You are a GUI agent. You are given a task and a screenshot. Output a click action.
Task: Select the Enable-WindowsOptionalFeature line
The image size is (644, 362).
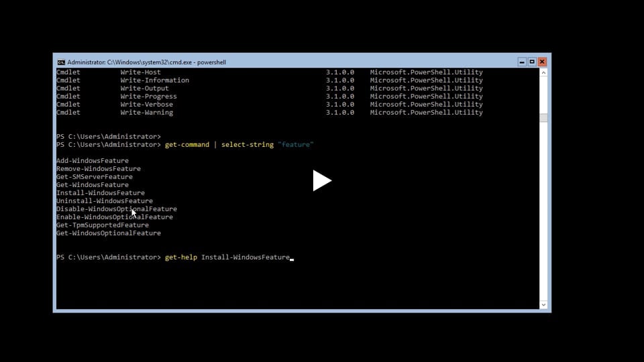point(115,217)
